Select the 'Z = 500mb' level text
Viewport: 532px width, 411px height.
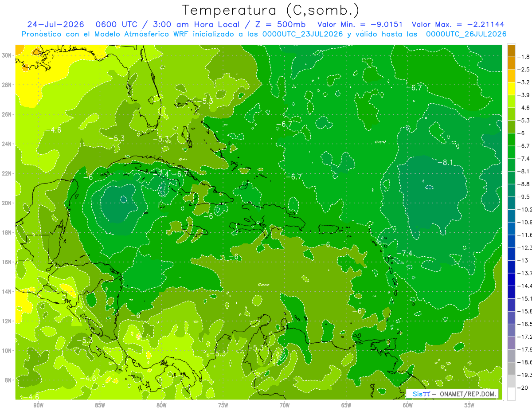[281, 24]
